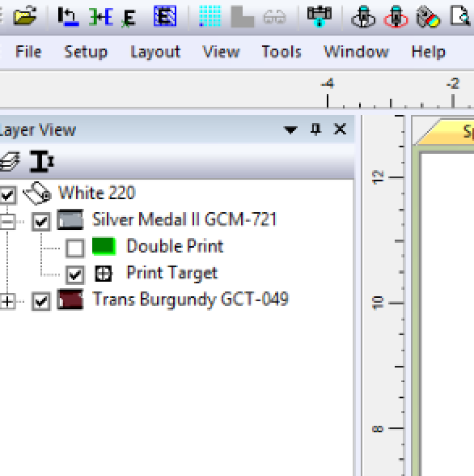
Task: Click the printer with red circle icon
Action: [x=396, y=16]
